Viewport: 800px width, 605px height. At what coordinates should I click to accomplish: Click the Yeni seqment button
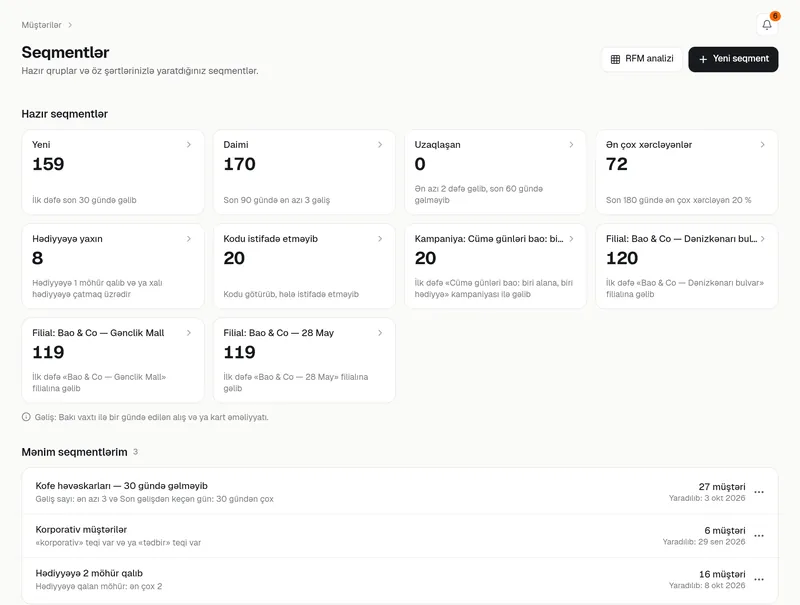click(733, 59)
